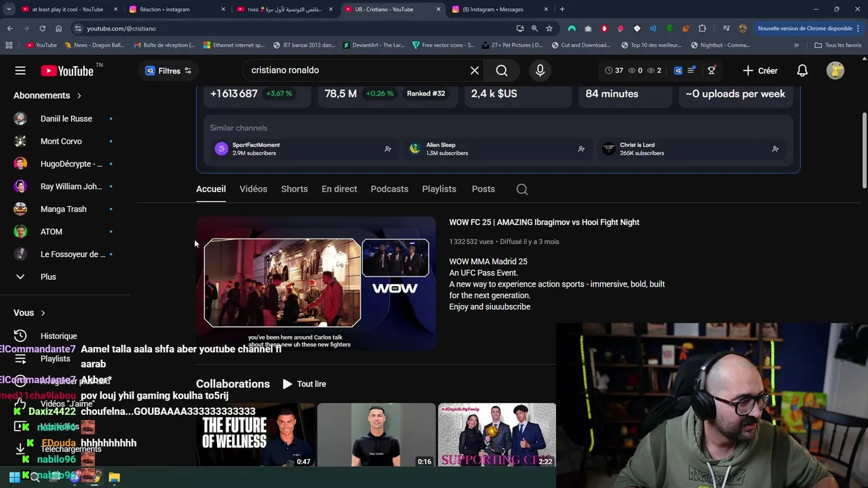Open the vidIQ list icon in header
The height and width of the screenshot is (488, 868).
coord(691,70)
